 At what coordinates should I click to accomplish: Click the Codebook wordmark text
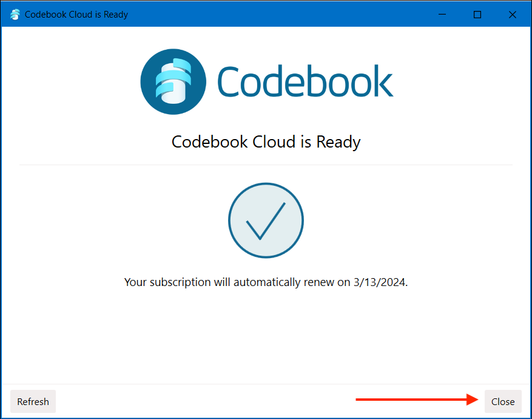tap(305, 81)
